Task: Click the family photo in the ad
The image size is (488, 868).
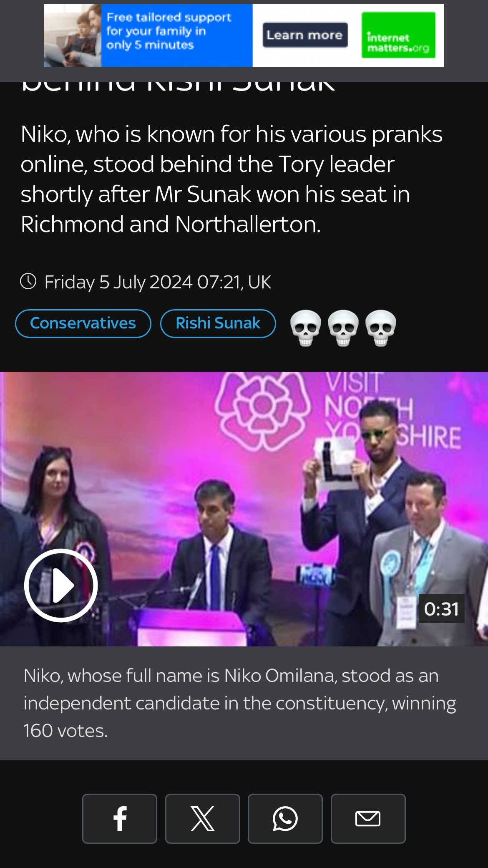Action: (x=73, y=35)
